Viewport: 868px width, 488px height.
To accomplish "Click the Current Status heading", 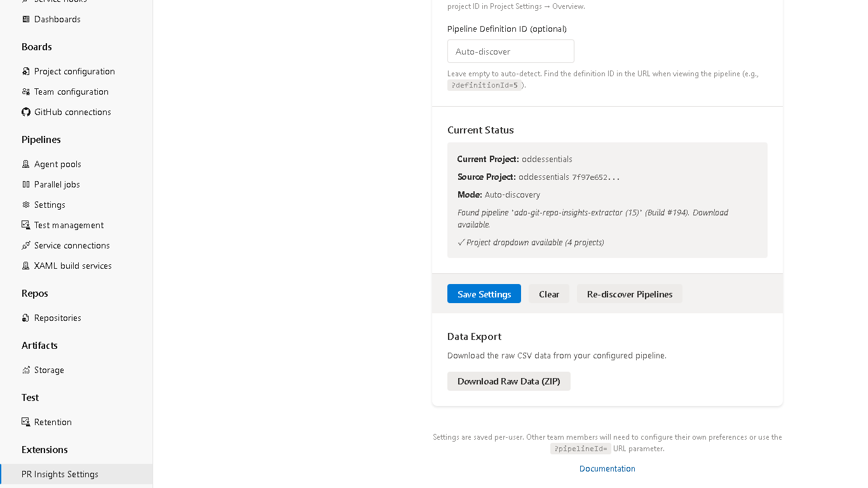I will [x=480, y=130].
